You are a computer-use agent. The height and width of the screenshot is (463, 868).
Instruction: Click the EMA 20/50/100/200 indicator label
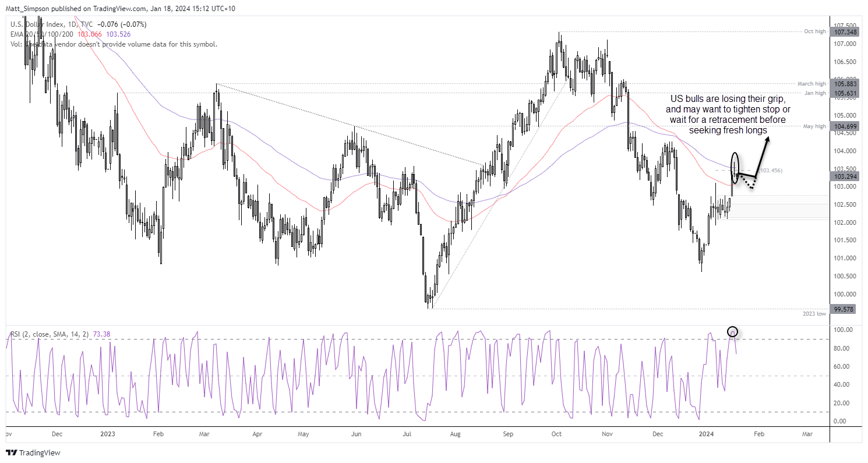tap(42, 34)
